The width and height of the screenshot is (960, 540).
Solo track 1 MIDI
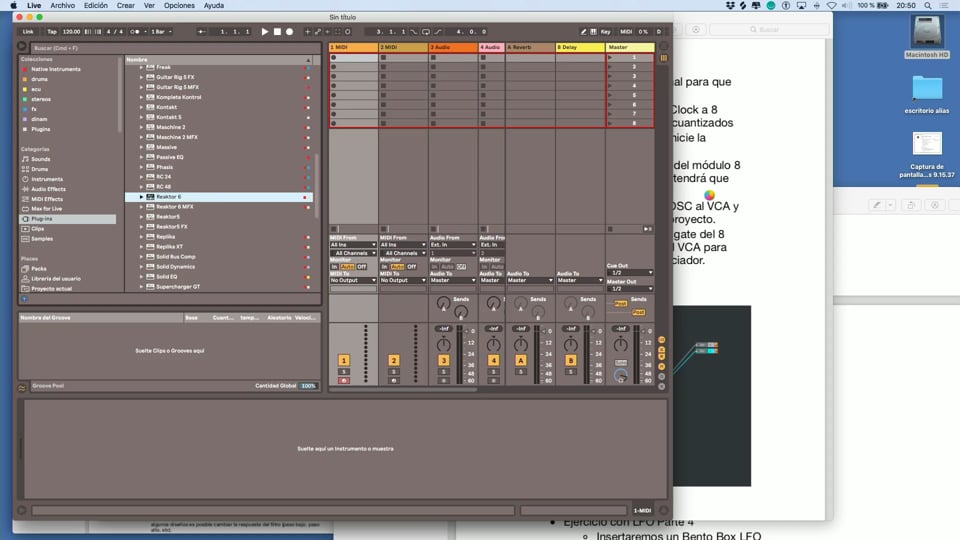pos(343,372)
